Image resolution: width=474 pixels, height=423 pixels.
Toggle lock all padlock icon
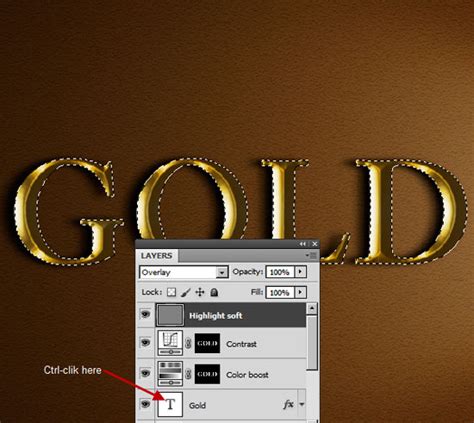pyautogui.click(x=214, y=293)
